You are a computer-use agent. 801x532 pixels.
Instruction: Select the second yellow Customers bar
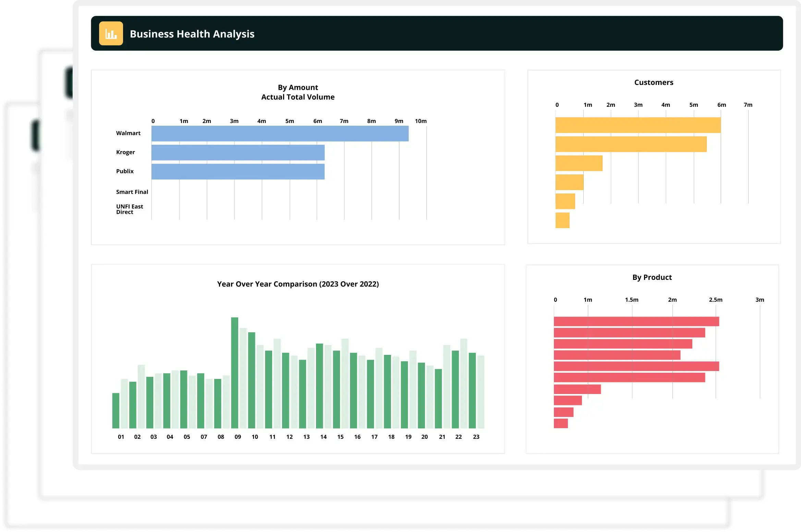[631, 144]
